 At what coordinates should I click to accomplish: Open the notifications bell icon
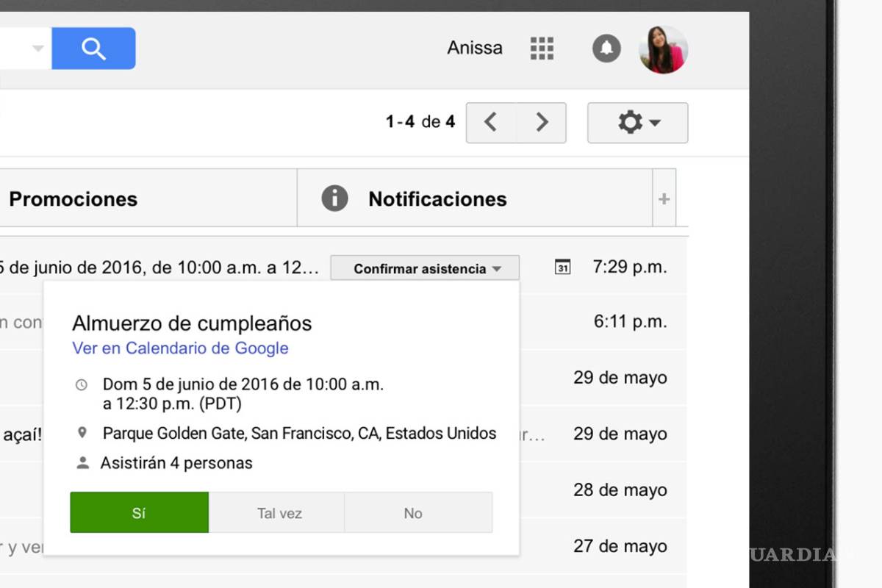(606, 48)
